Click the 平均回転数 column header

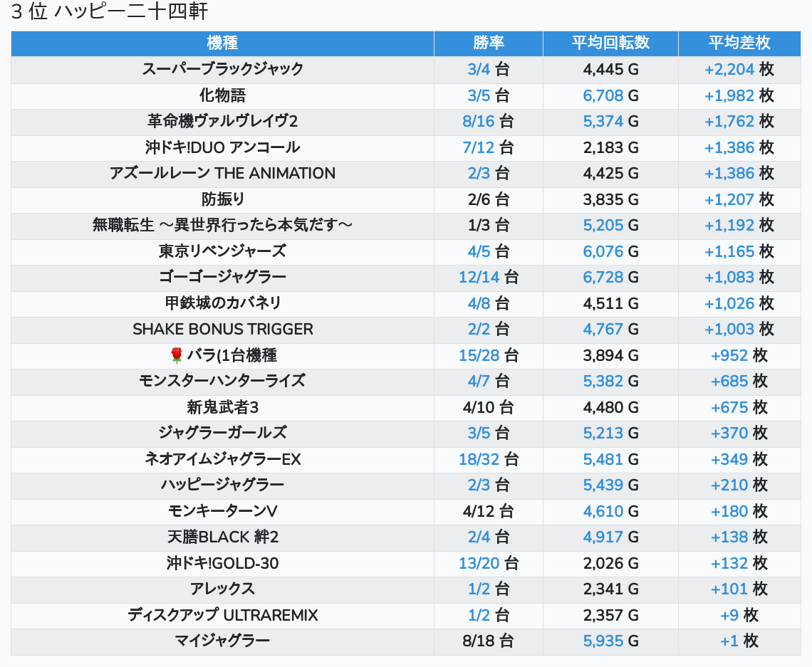pos(610,43)
